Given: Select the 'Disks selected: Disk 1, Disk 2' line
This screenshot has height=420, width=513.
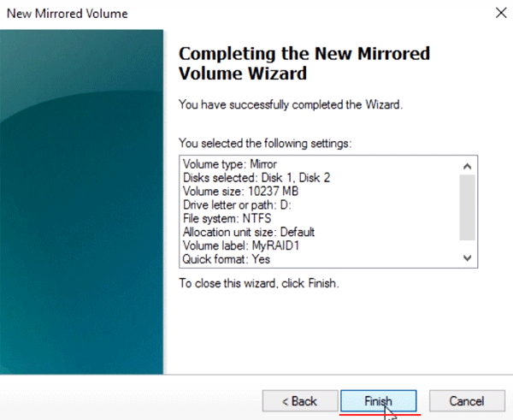Looking at the screenshot, I should pyautogui.click(x=256, y=178).
